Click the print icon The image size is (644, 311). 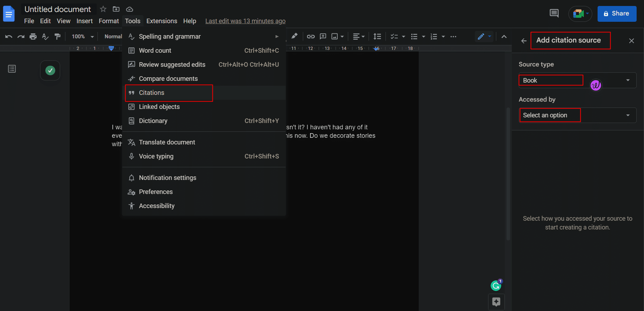coord(33,37)
